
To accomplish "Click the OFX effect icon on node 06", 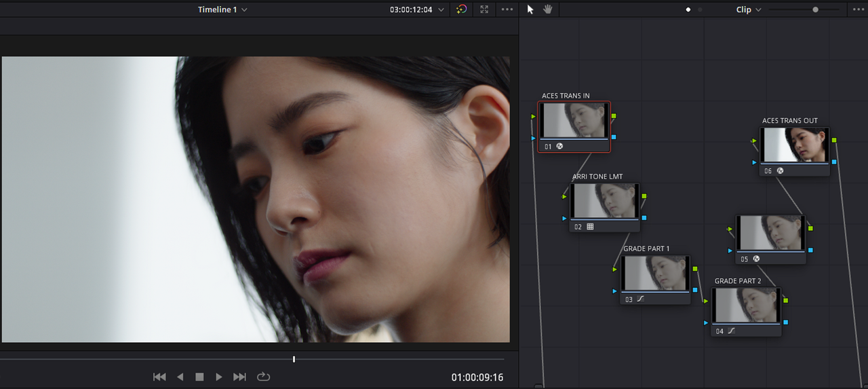I will click(x=780, y=171).
